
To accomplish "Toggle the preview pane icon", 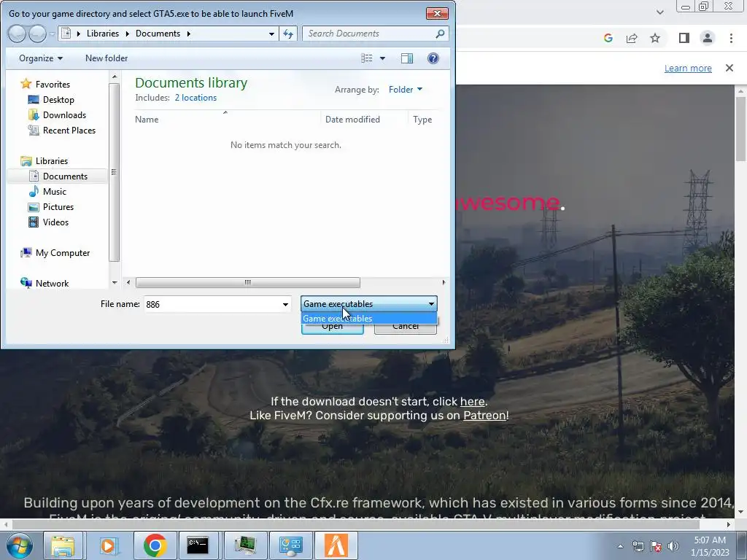I will click(x=407, y=58).
